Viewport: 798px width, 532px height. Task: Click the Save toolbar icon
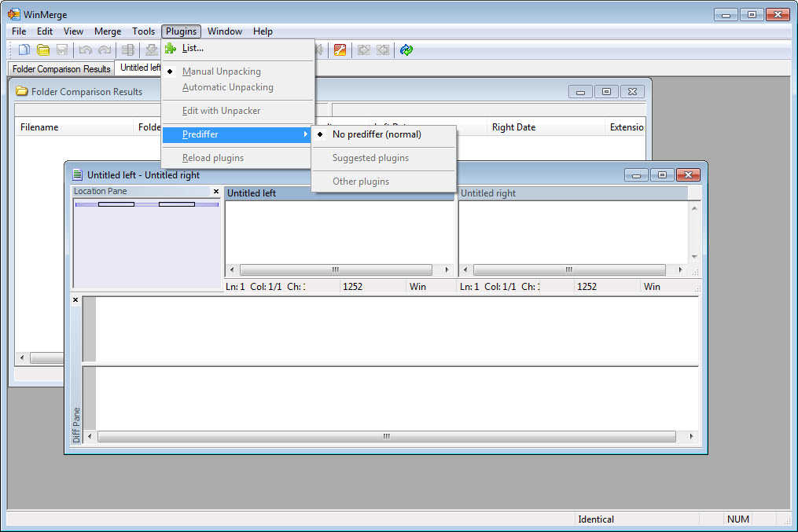[x=62, y=50]
